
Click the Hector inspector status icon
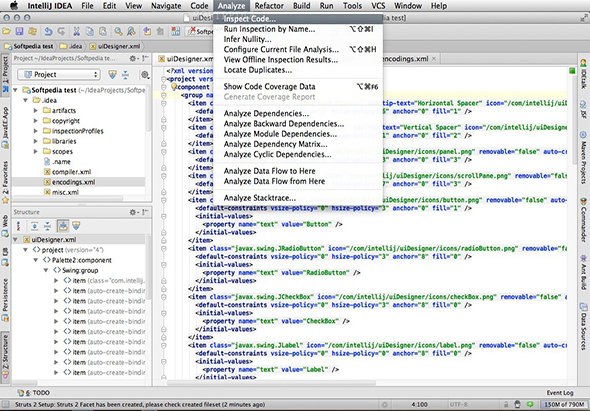tap(518, 405)
